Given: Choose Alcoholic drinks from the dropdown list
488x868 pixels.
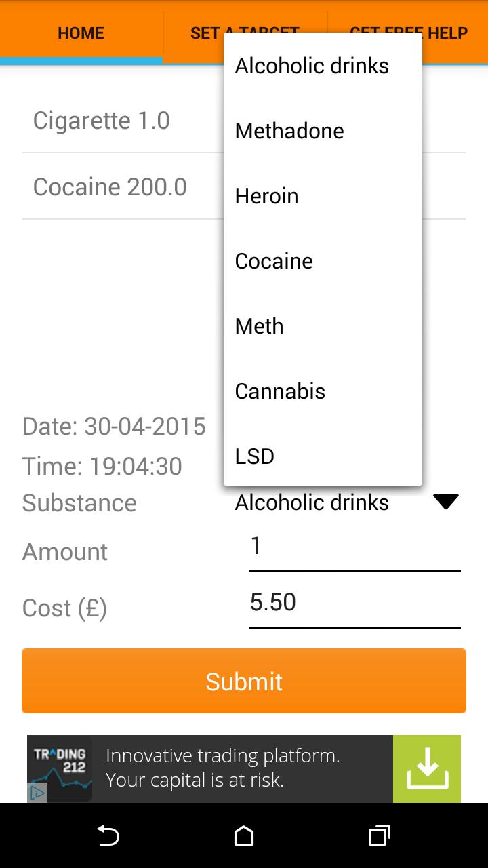Looking at the screenshot, I should click(323, 66).
